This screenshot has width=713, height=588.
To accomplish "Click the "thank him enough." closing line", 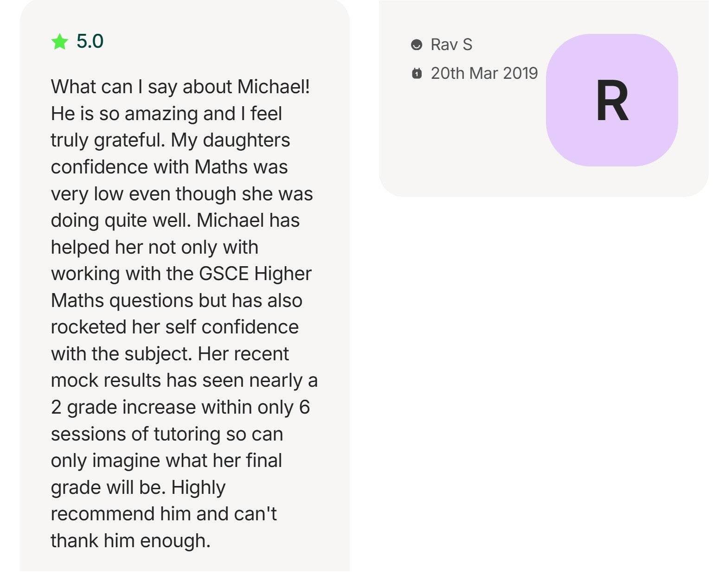I will click(x=130, y=541).
